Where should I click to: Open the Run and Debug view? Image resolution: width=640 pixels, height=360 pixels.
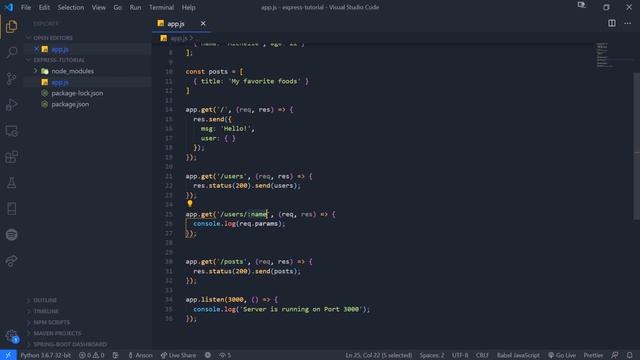[11, 104]
